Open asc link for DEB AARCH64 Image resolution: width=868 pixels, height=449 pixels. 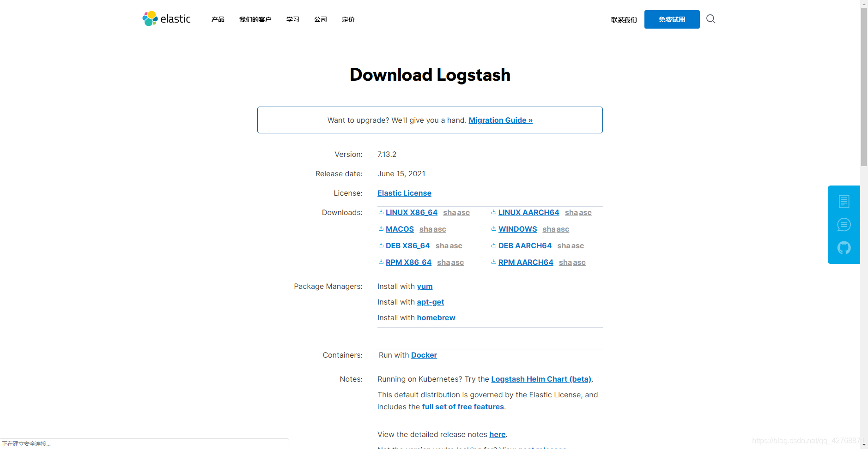[577, 245]
